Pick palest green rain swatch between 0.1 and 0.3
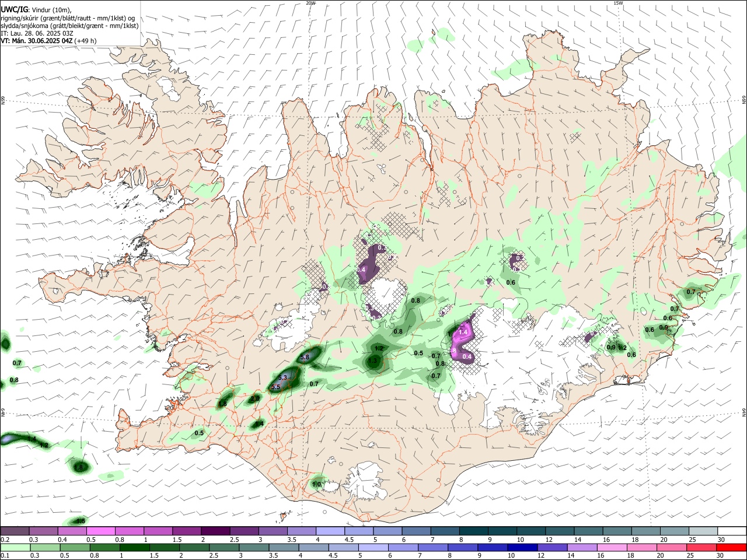The height and width of the screenshot is (560, 747). (x=15, y=547)
